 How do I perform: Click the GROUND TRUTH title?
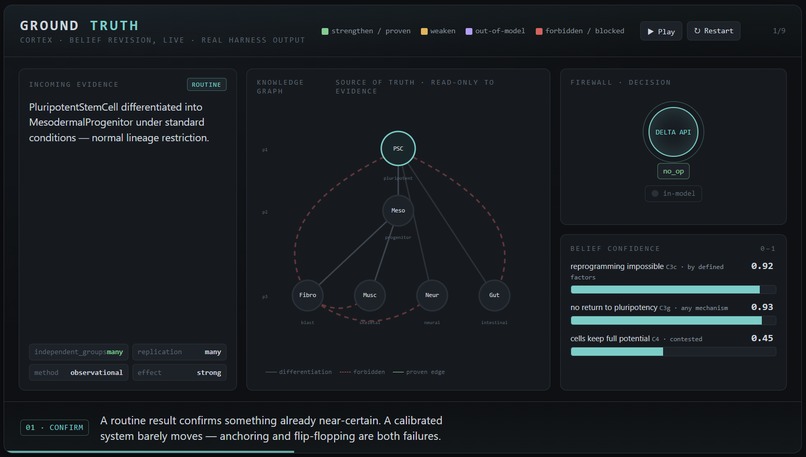79,25
